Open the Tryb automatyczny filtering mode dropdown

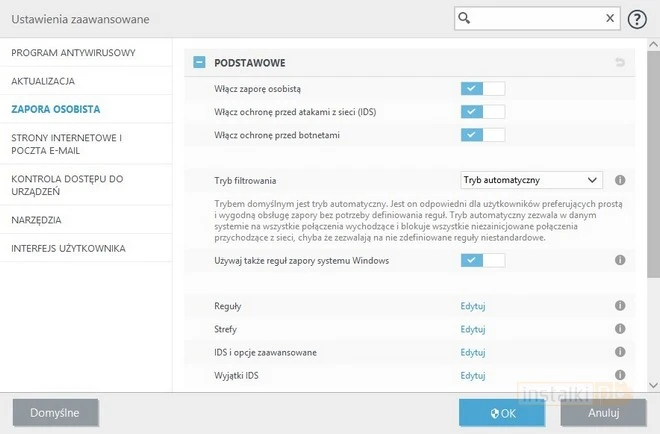[x=531, y=180]
